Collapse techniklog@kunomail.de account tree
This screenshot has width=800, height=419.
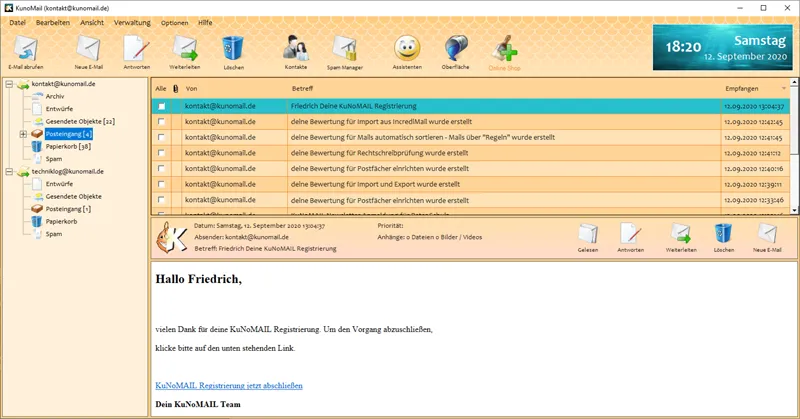point(9,171)
